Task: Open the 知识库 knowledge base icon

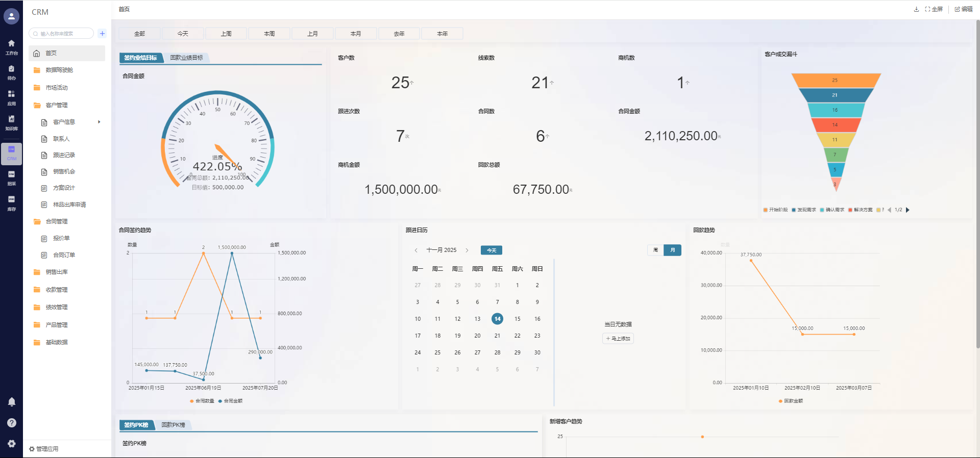Action: 11,122
